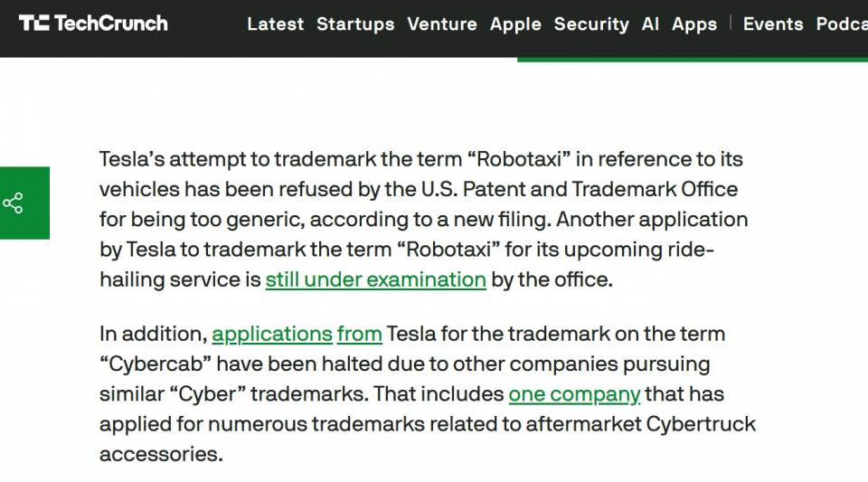
Task: Follow the 'one company' link
Action: 574,394
